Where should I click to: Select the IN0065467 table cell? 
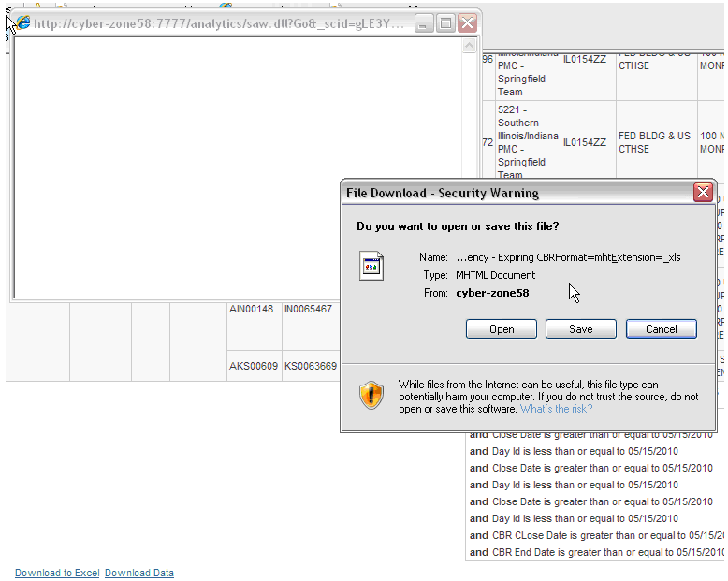pos(308,309)
